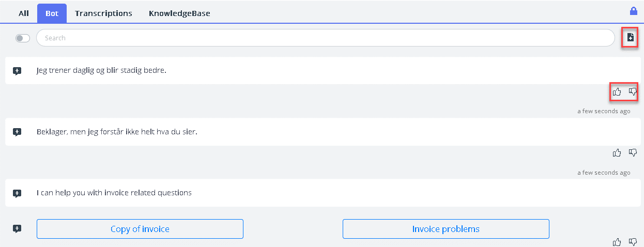Toggle the switch left of Search
The image size is (644, 247).
[x=23, y=38]
